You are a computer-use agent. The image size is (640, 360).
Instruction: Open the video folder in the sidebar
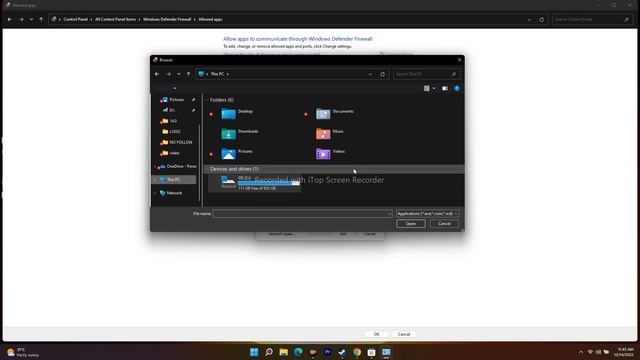coord(174,153)
